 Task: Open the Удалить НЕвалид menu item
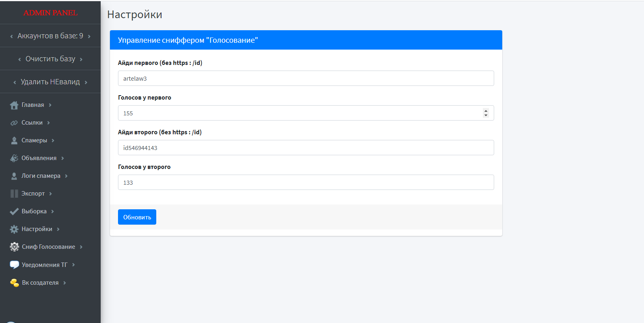[x=50, y=82]
